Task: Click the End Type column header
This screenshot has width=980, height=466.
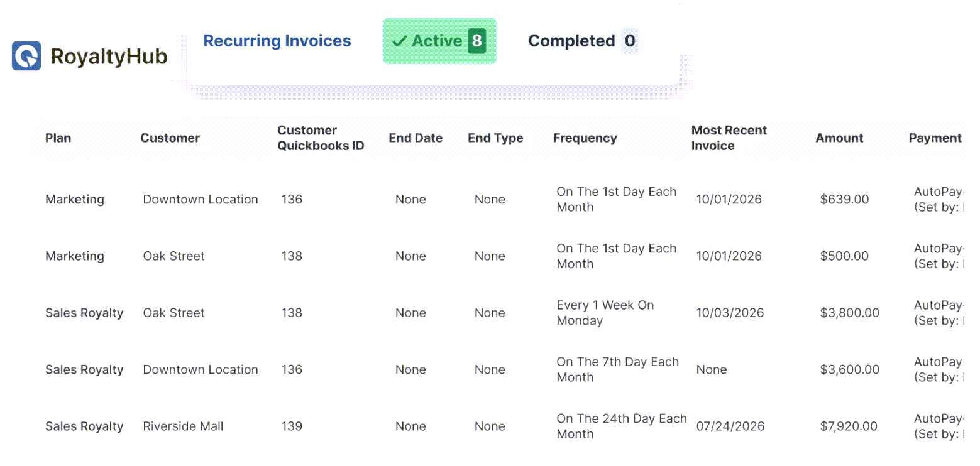Action: pos(495,138)
